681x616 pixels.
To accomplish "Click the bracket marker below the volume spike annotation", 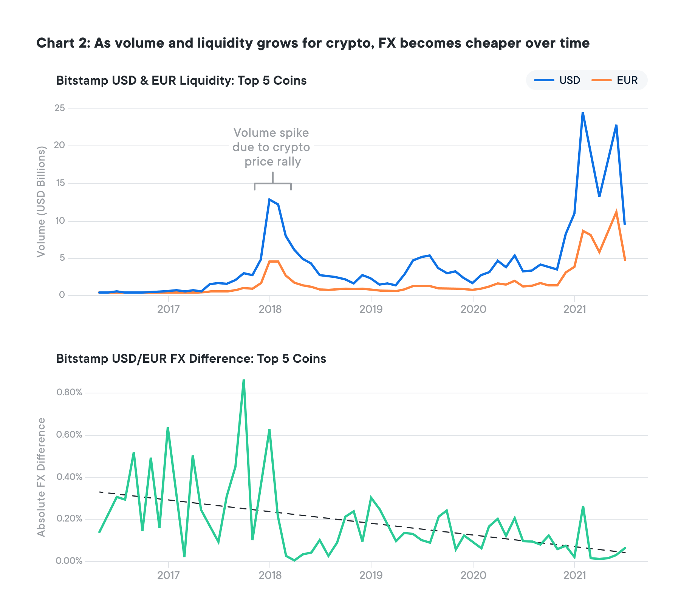I will click(272, 184).
